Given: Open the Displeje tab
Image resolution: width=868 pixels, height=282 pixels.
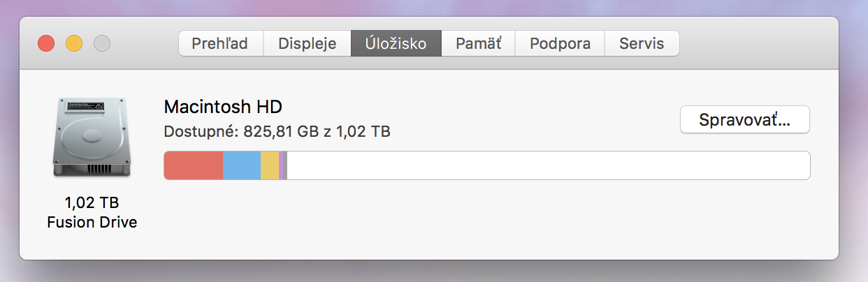Looking at the screenshot, I should [307, 43].
